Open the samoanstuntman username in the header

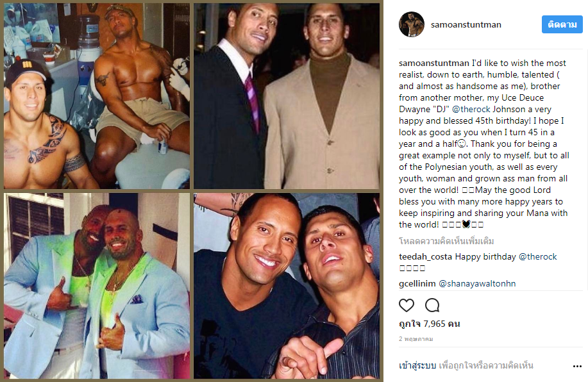click(466, 25)
